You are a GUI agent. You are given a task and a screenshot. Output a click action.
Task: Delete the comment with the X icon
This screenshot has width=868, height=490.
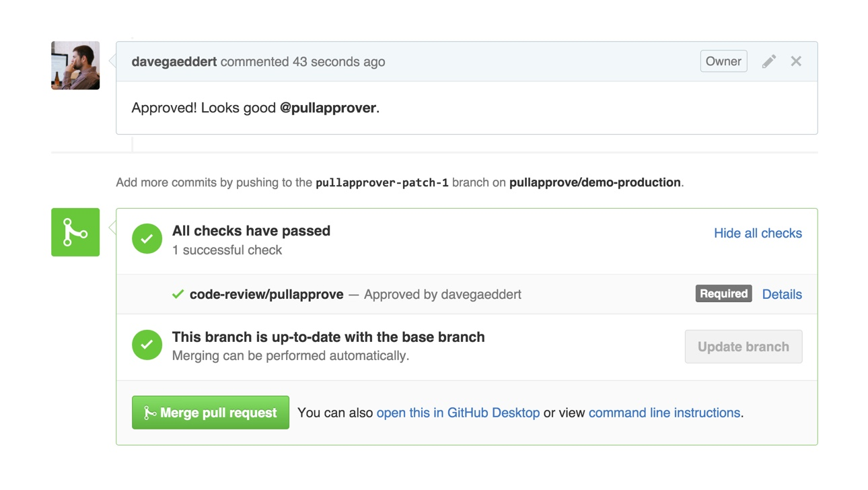(796, 61)
